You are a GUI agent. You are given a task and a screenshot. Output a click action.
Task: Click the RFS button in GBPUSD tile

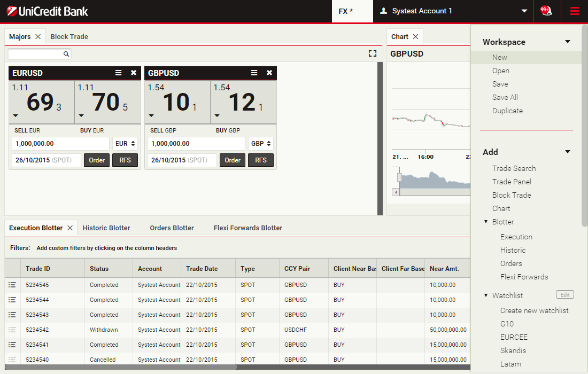coord(261,160)
